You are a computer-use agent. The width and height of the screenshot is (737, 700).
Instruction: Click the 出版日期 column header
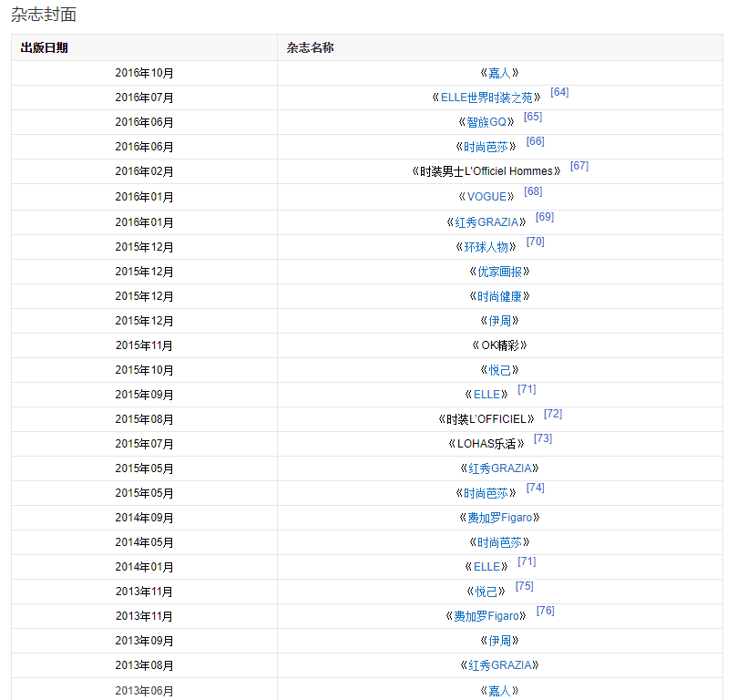click(x=45, y=47)
